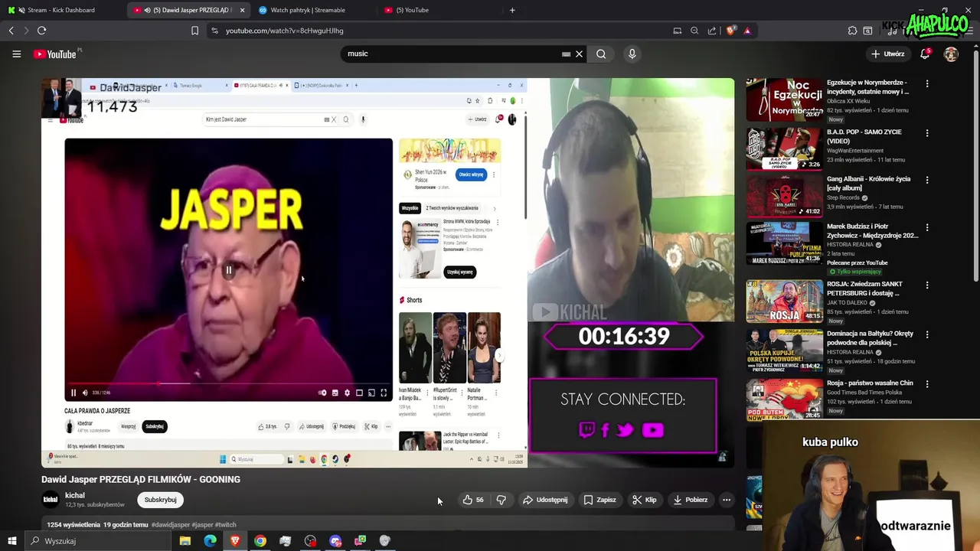Share the video via Udostępnij
The image size is (980, 551).
click(x=545, y=500)
